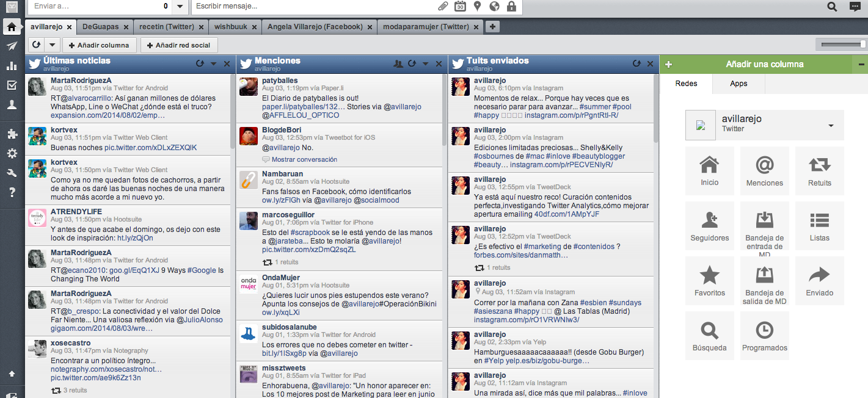Add the Enviado stream tile
The width and height of the screenshot is (868, 398).
[819, 281]
